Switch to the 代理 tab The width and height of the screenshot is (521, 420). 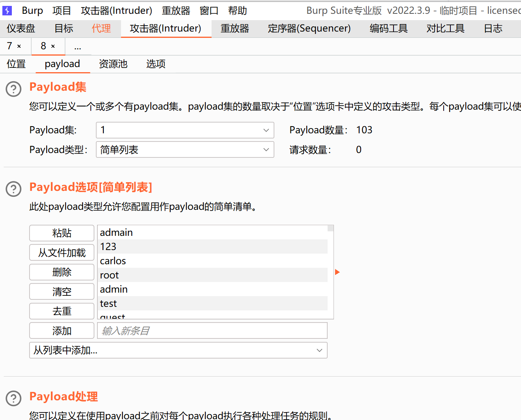tap(101, 28)
